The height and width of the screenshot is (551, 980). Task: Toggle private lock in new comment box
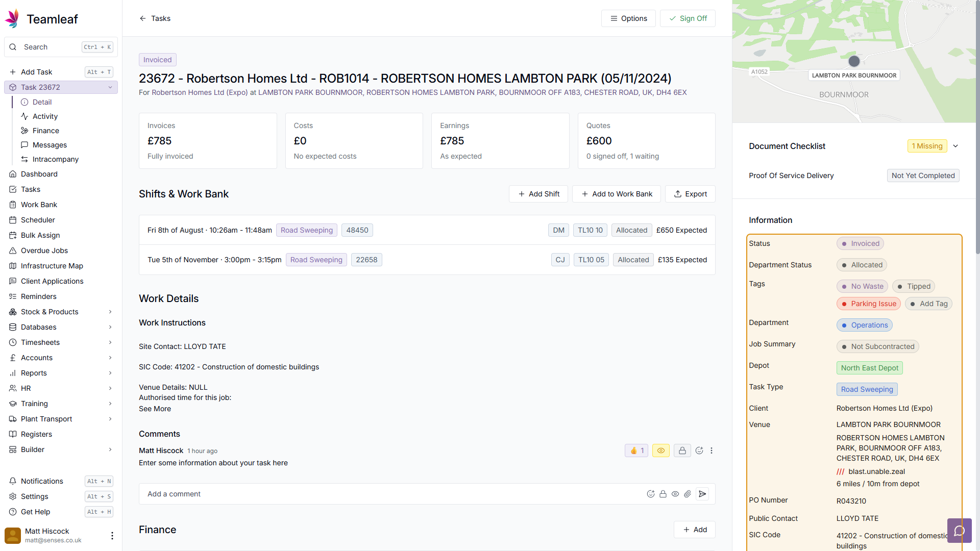point(663,494)
